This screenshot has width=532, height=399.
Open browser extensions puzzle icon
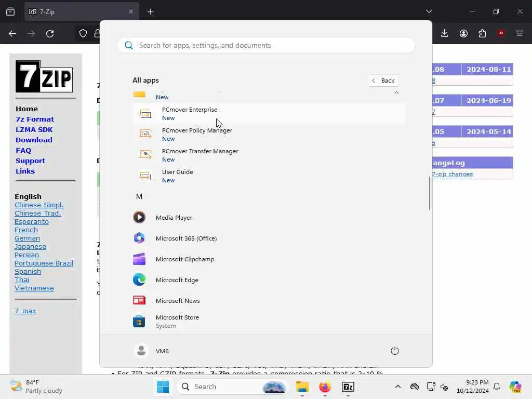point(482,33)
